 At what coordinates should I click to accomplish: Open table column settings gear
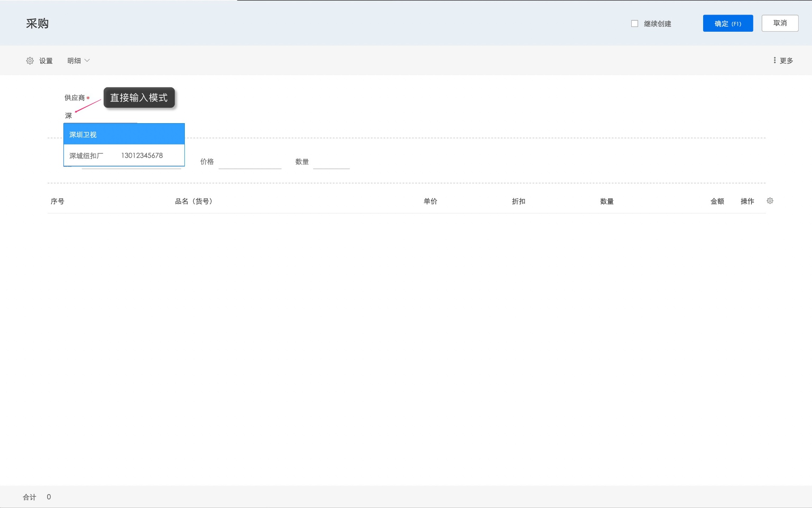770,201
